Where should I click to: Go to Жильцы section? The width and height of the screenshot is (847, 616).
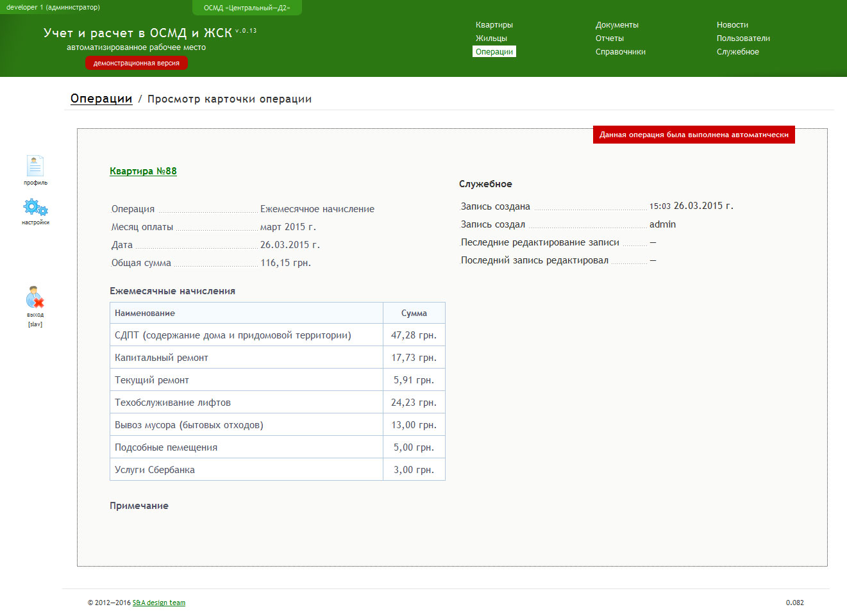click(x=491, y=38)
